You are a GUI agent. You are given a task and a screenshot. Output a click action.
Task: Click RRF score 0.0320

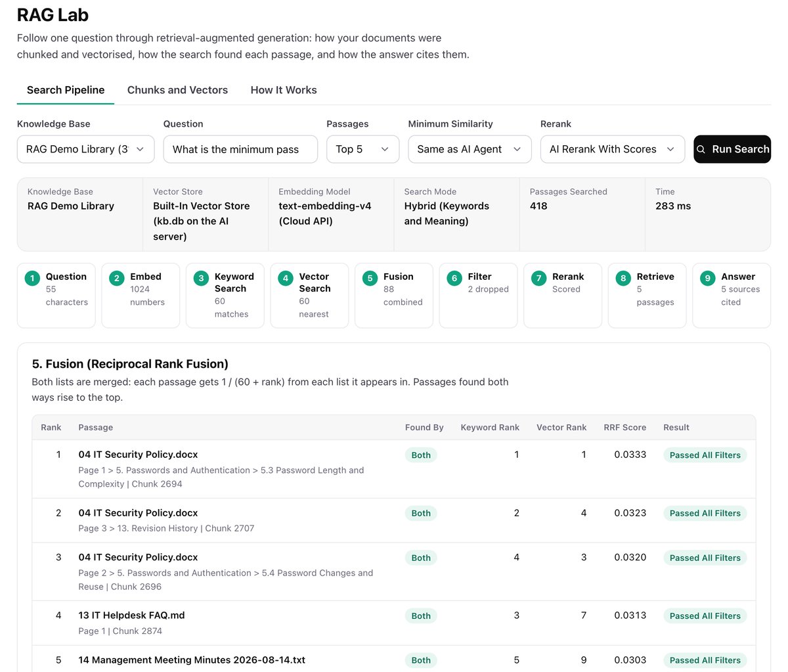pos(630,557)
